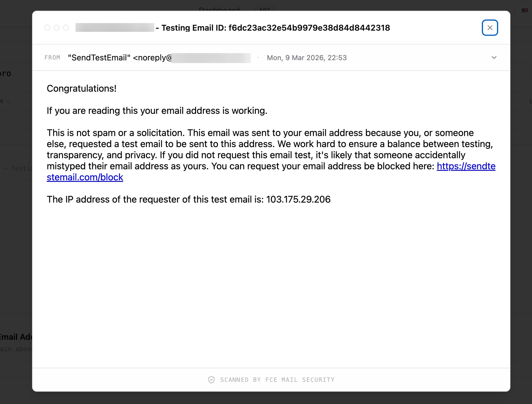The image size is (532, 404).
Task: Click the Dashboard heading behind the dialog
Action: (219, 9)
